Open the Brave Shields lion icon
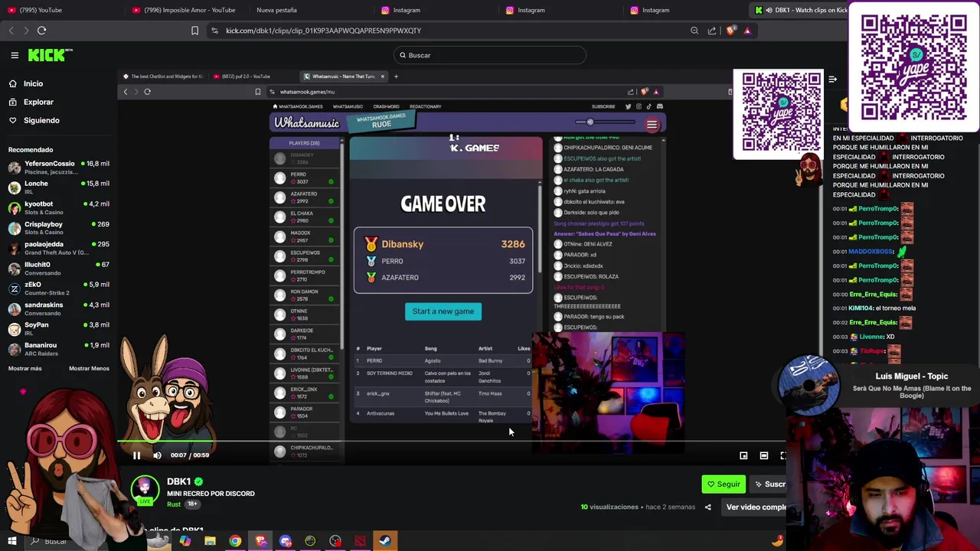 [730, 31]
